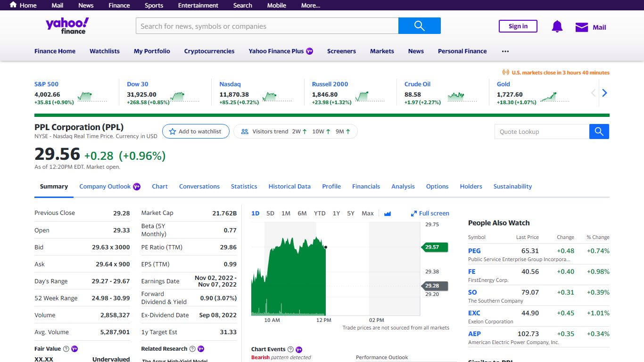
Task: Click the Related Research Y+ badge
Action: coord(201,349)
